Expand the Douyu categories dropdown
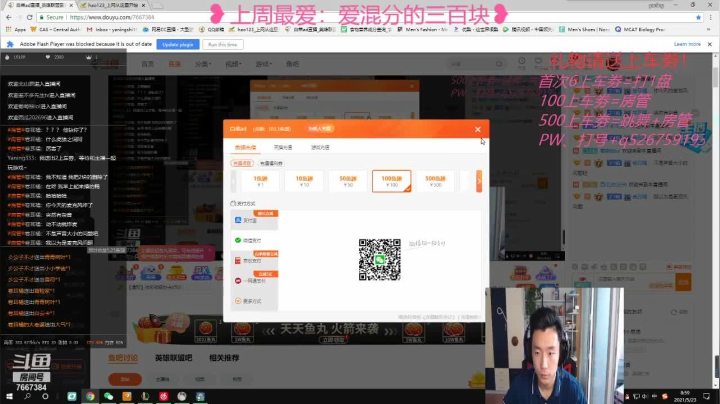 (202, 64)
